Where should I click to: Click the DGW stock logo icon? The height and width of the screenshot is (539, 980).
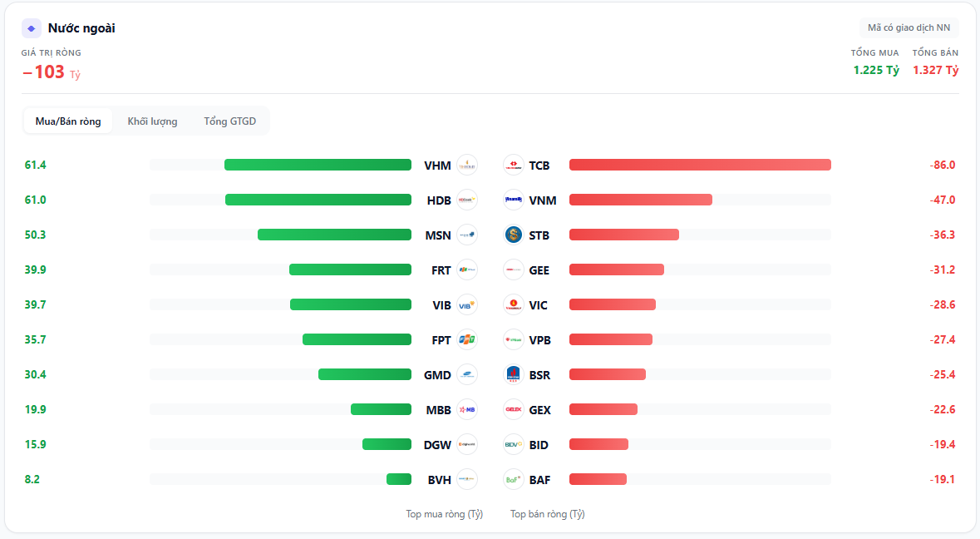point(467,444)
